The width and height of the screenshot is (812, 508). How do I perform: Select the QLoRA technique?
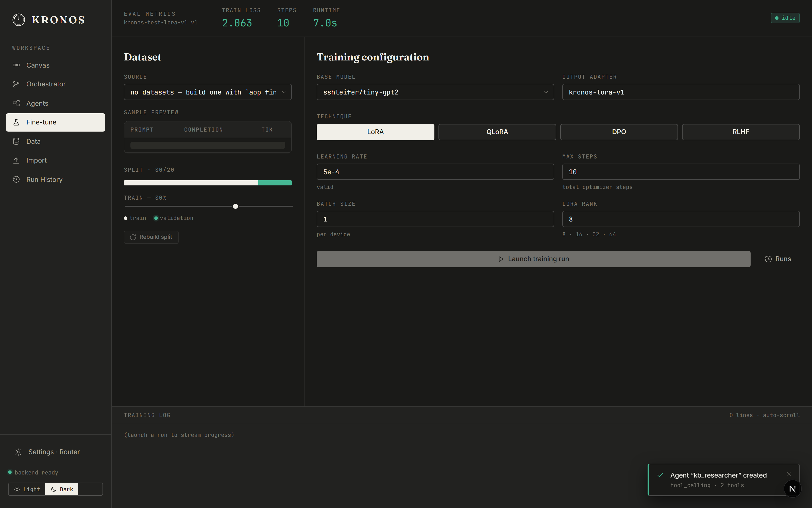(497, 132)
